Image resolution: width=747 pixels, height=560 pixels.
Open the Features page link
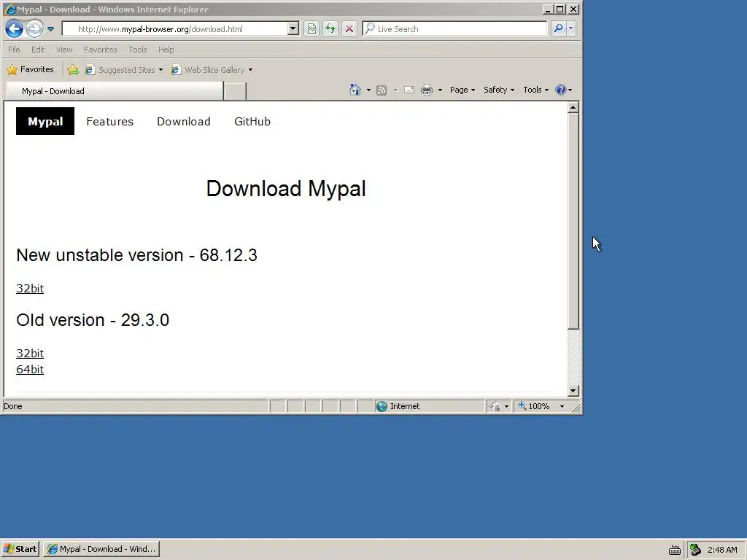[x=110, y=122]
